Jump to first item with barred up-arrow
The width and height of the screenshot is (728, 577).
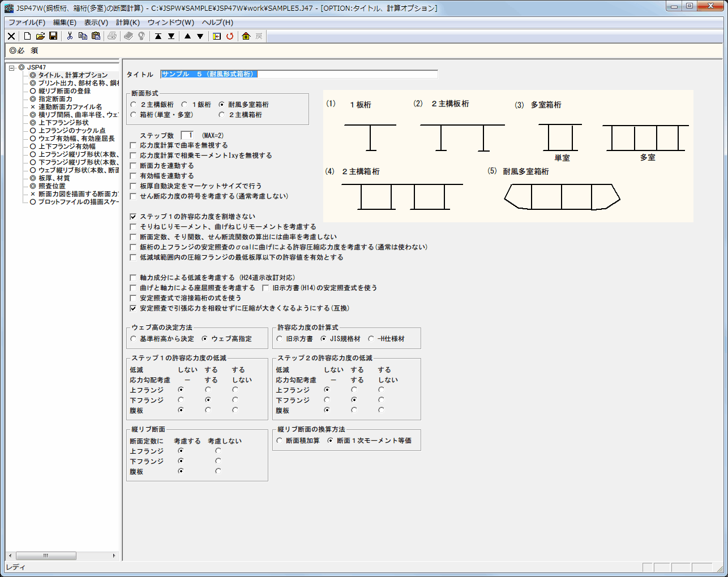pos(158,36)
